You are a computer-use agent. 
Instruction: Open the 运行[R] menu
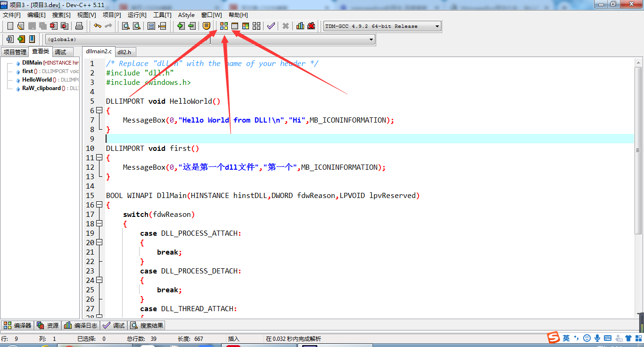137,15
